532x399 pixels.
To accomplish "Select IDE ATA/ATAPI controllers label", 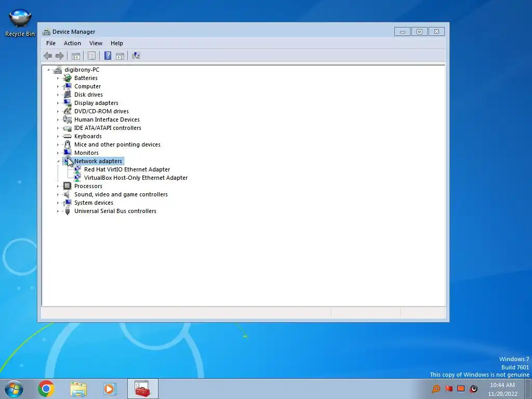I will tap(108, 128).
